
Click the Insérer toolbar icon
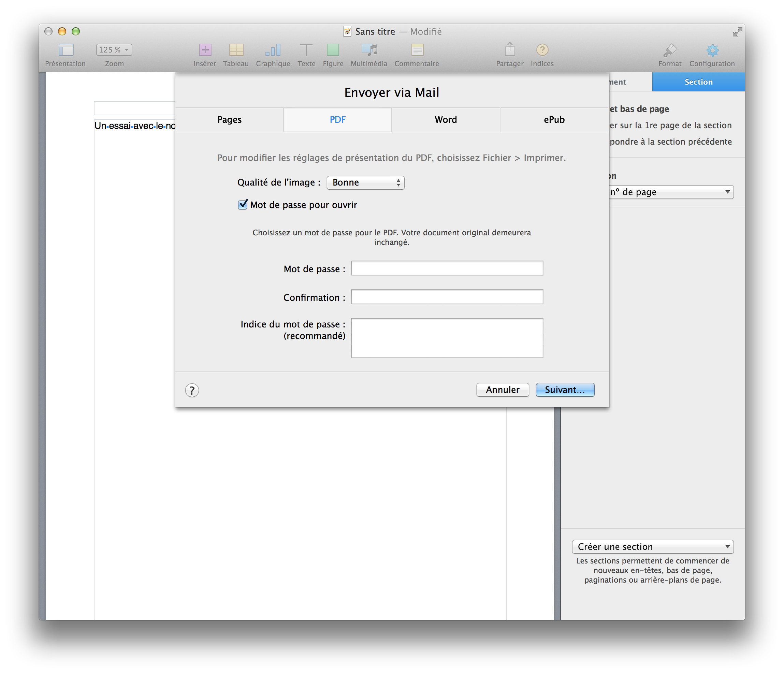[x=205, y=50]
